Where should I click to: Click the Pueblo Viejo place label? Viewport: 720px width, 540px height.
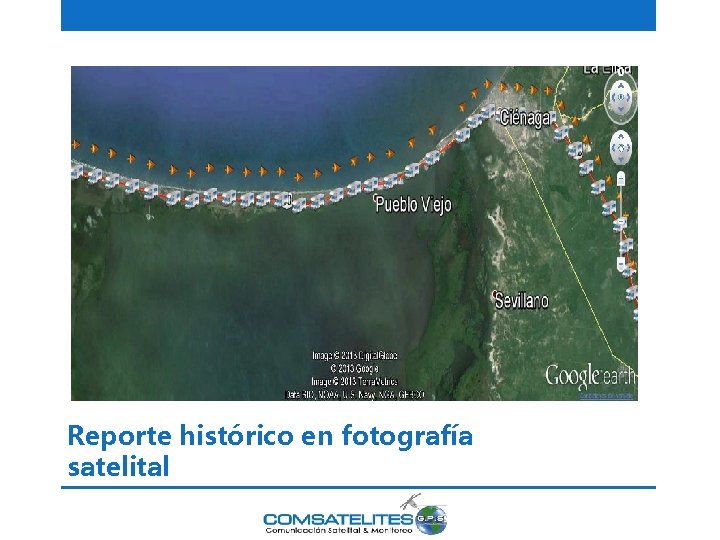[x=413, y=204]
